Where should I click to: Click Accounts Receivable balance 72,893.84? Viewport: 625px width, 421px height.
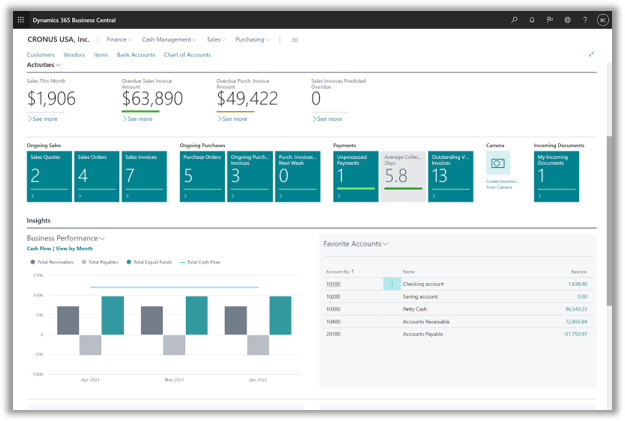(576, 321)
